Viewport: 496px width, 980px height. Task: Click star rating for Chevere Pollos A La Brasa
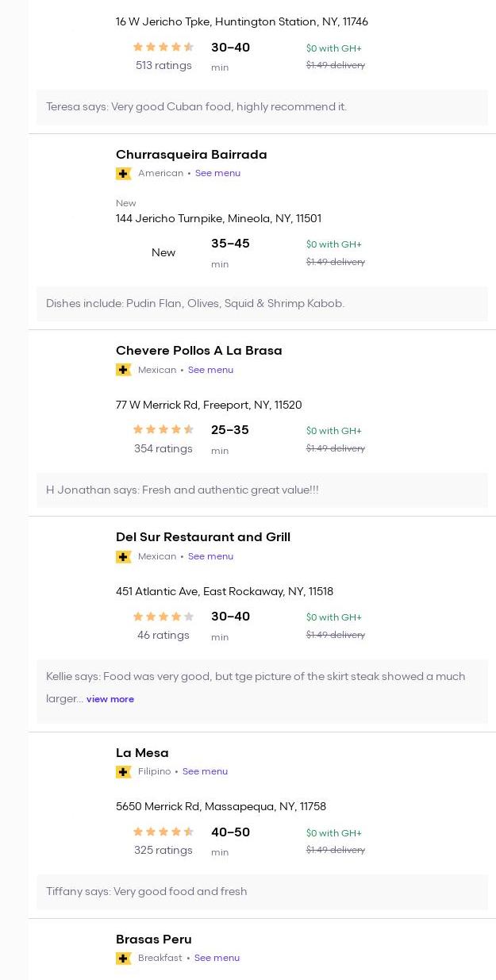(163, 430)
